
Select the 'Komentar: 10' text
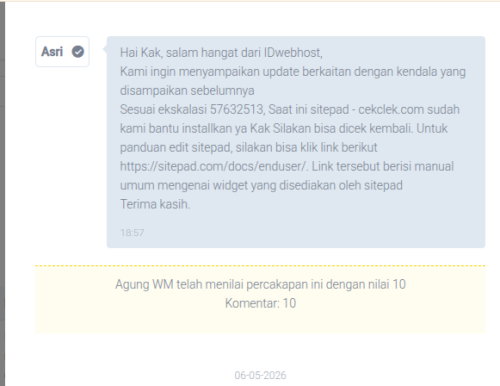pyautogui.click(x=260, y=303)
